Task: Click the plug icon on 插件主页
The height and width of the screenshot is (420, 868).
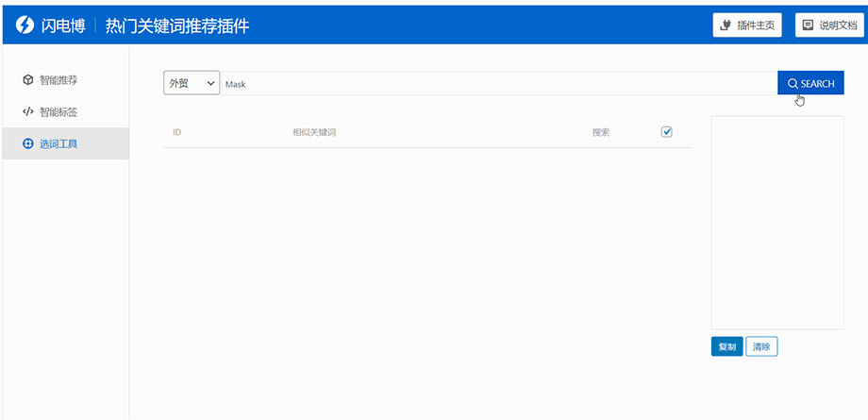Action: [x=726, y=25]
